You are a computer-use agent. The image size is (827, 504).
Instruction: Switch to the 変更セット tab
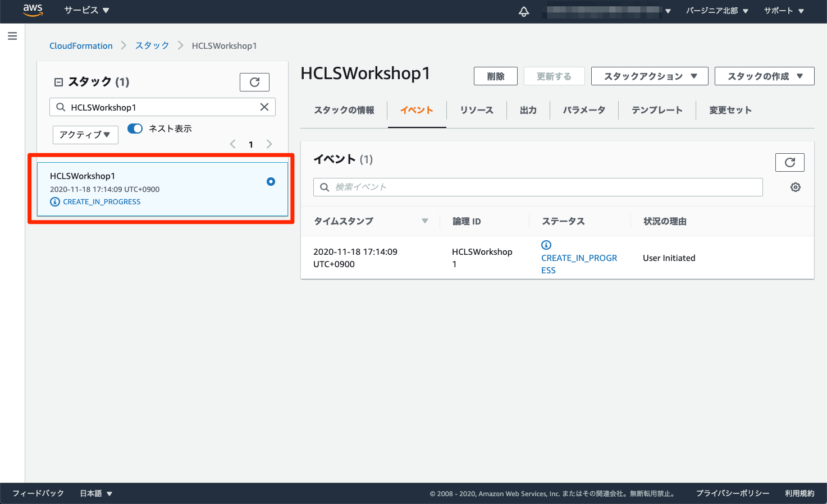pyautogui.click(x=730, y=110)
